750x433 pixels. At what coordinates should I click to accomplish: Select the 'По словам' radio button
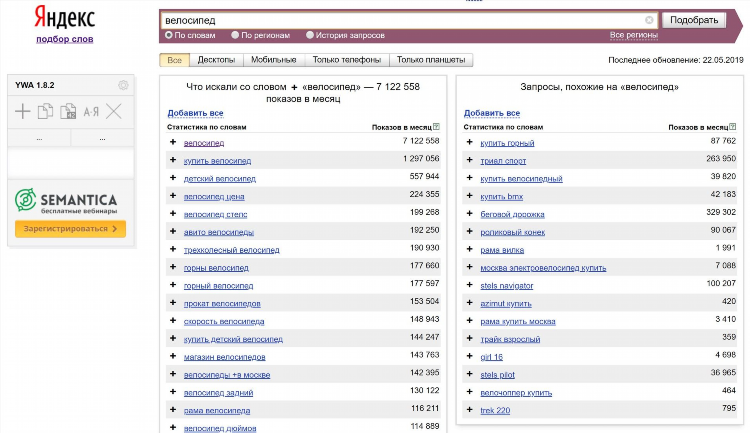point(168,35)
